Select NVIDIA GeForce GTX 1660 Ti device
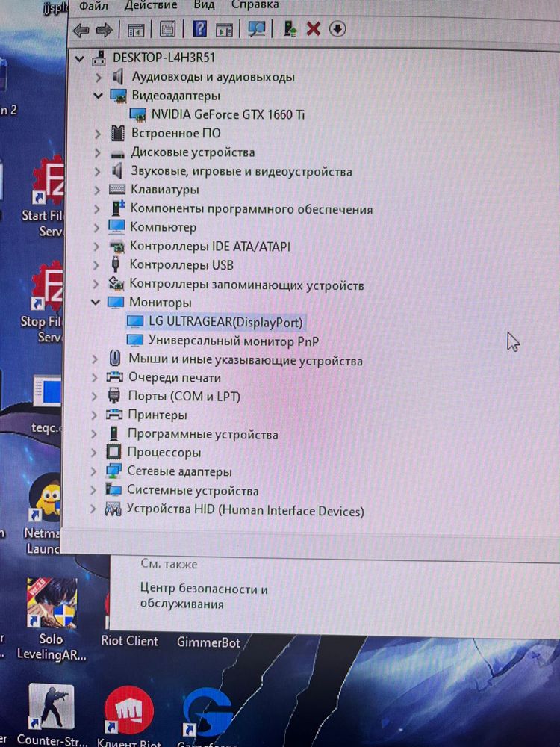560x747 pixels. coord(228,115)
